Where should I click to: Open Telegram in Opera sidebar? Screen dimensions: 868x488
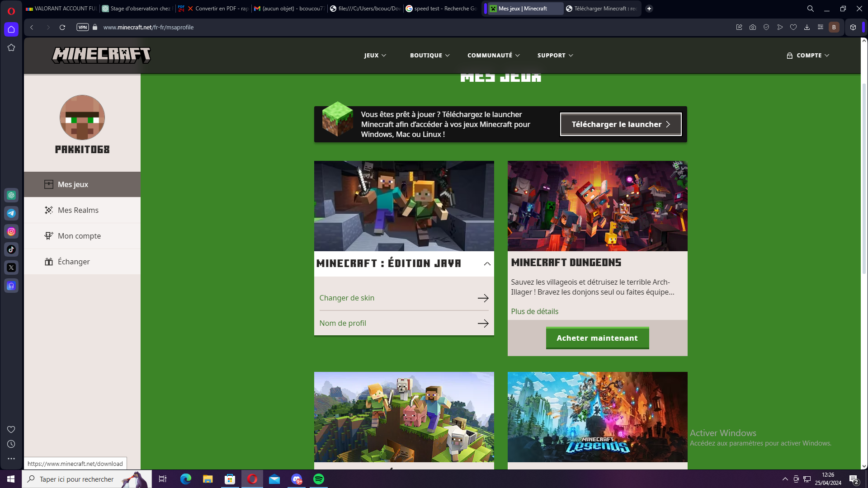(11, 213)
